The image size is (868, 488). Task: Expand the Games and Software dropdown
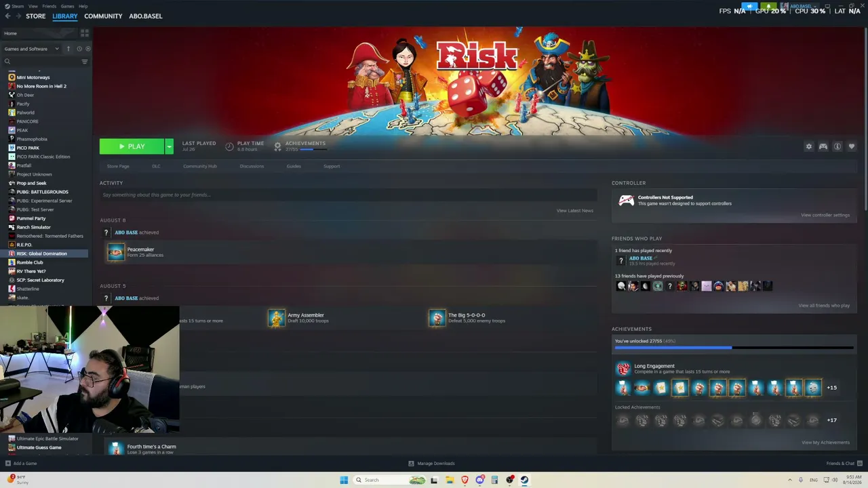pos(31,49)
